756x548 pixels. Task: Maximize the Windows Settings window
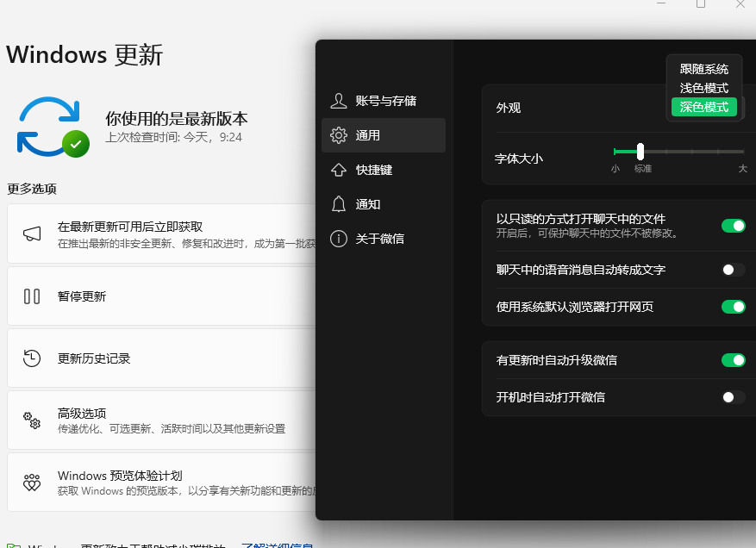coord(701,3)
